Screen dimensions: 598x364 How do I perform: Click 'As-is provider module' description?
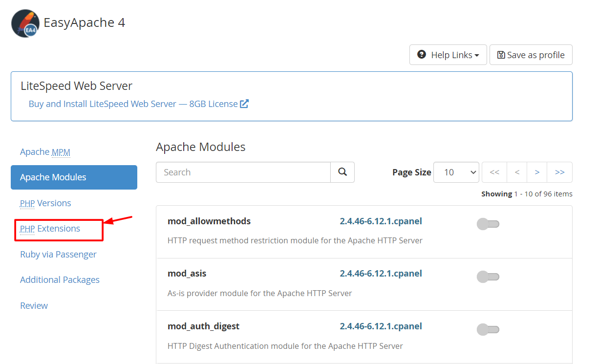[x=260, y=293]
